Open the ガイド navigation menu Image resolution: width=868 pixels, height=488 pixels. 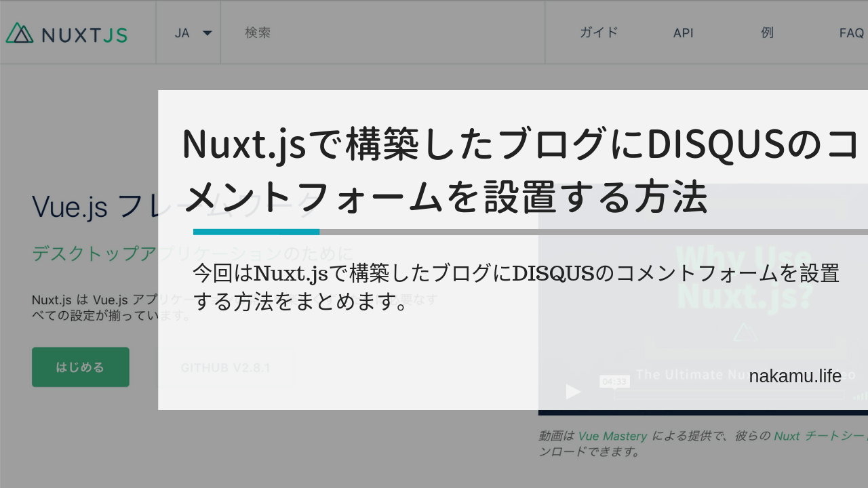tap(598, 32)
